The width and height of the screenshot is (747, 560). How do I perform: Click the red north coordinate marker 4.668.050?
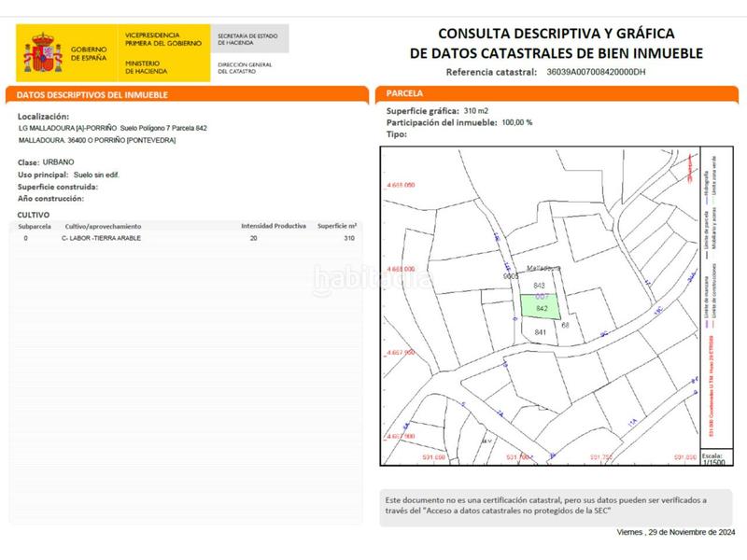[403, 186]
